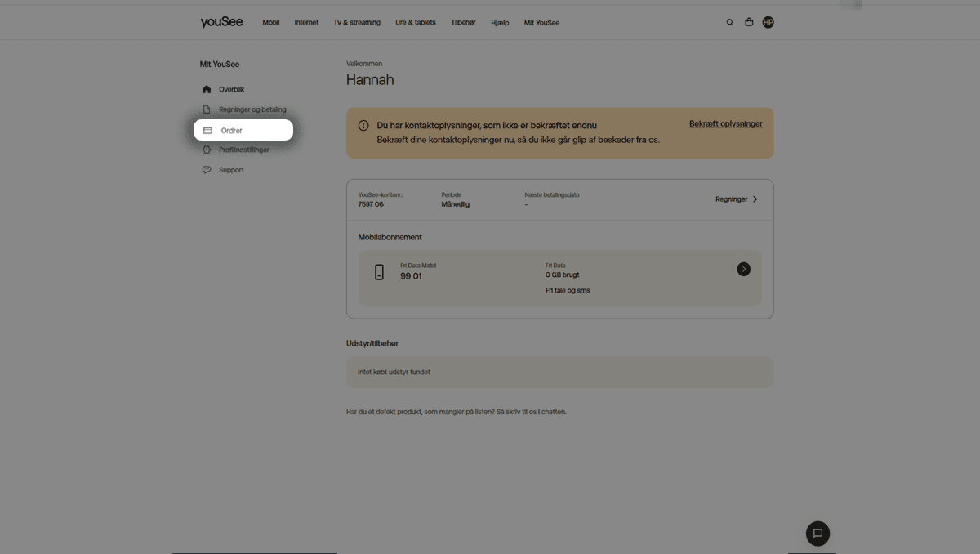The height and width of the screenshot is (554, 980).
Task: Click the warning icon in the banner
Action: (x=363, y=126)
